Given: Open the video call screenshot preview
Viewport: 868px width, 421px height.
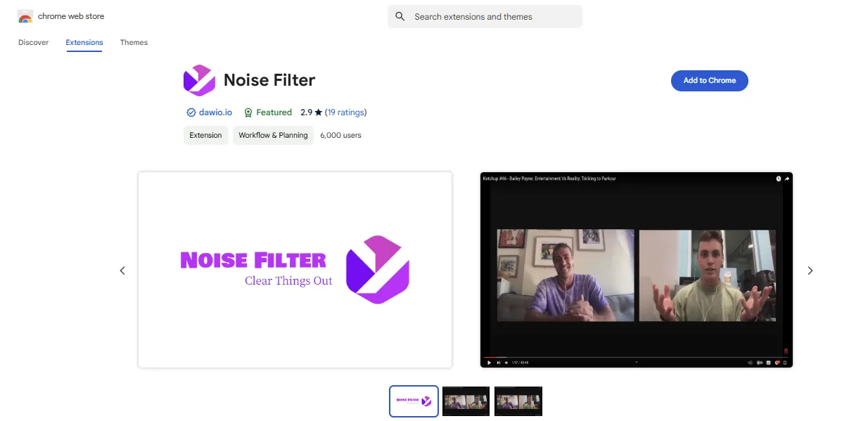Looking at the screenshot, I should point(637,270).
